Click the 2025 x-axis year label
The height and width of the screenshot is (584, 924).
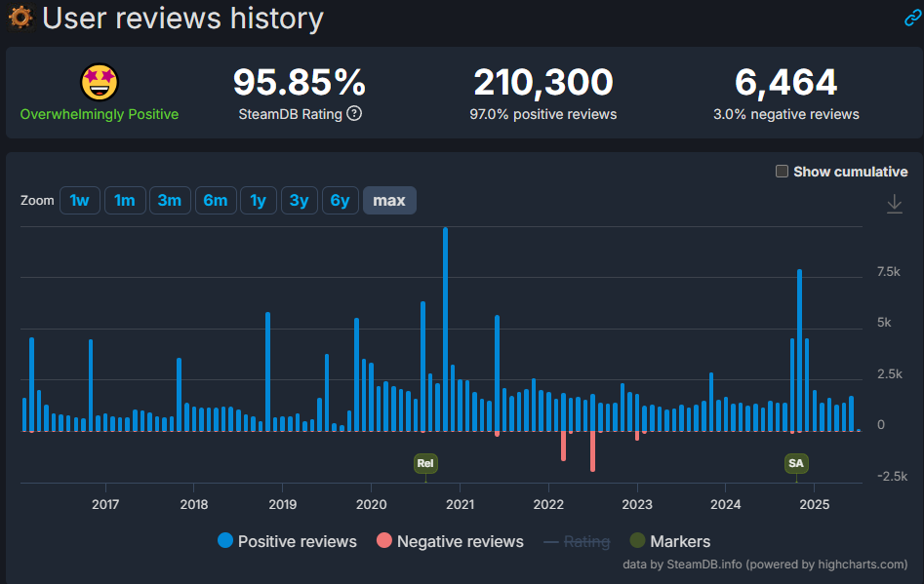(815, 504)
